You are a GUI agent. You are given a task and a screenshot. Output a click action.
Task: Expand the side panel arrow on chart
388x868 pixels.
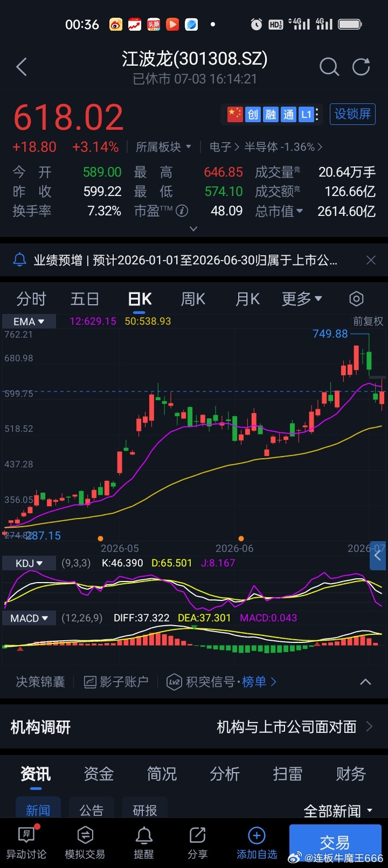378,556
